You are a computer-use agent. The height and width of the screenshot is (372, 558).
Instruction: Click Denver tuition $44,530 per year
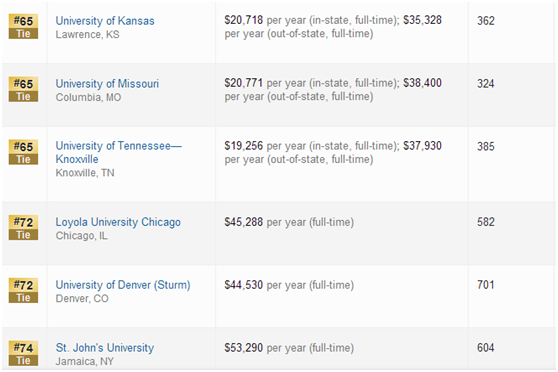coord(289,285)
